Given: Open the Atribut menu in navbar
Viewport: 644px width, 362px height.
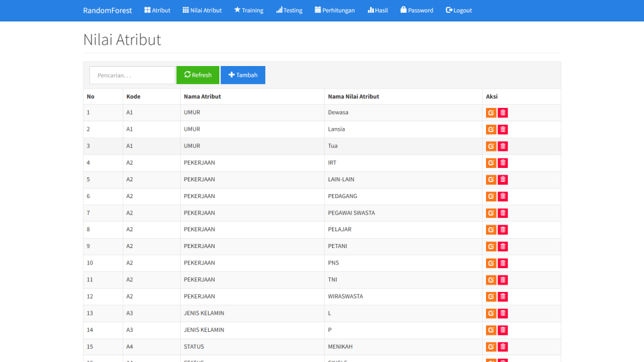Looking at the screenshot, I should (157, 11).
